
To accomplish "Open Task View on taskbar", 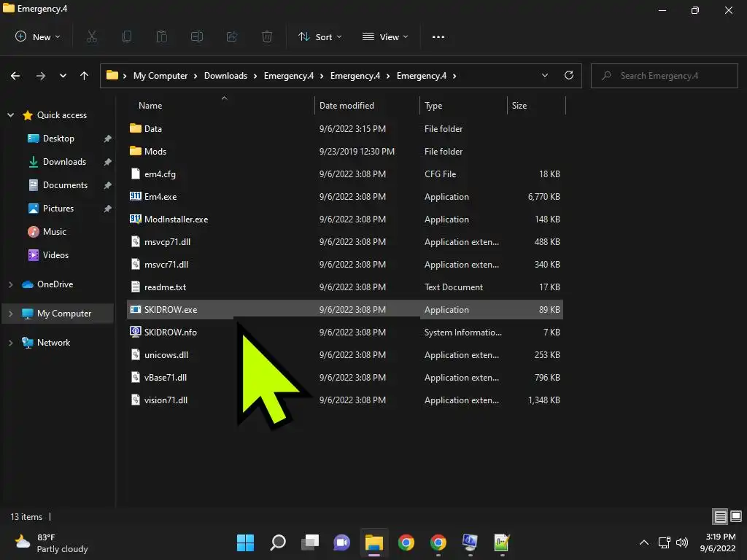I will point(309,542).
